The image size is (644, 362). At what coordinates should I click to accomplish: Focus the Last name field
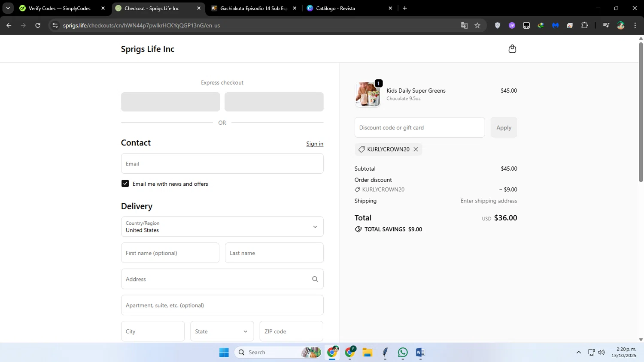(274, 253)
